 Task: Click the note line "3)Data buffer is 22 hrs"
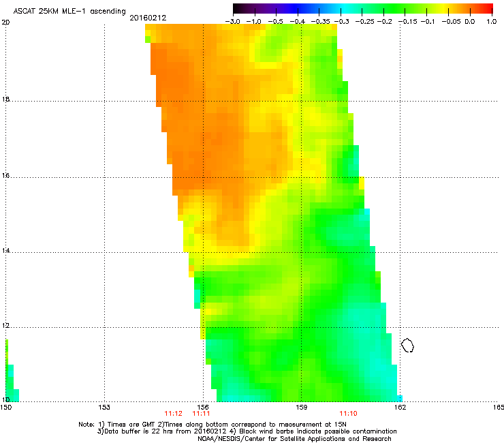[x=247, y=431]
